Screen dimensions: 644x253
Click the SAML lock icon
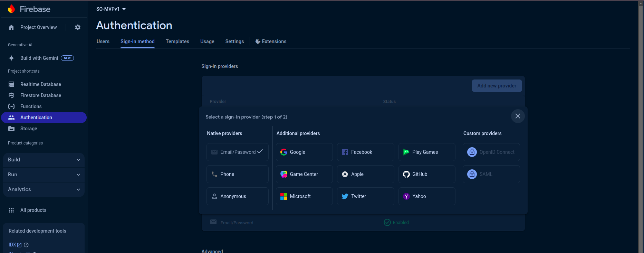click(472, 174)
